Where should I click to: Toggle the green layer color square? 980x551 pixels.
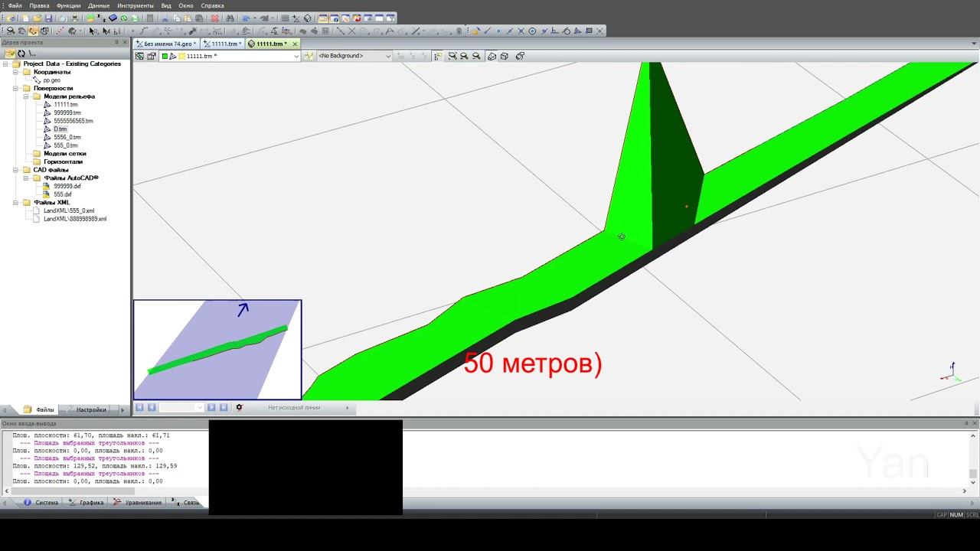pos(165,56)
